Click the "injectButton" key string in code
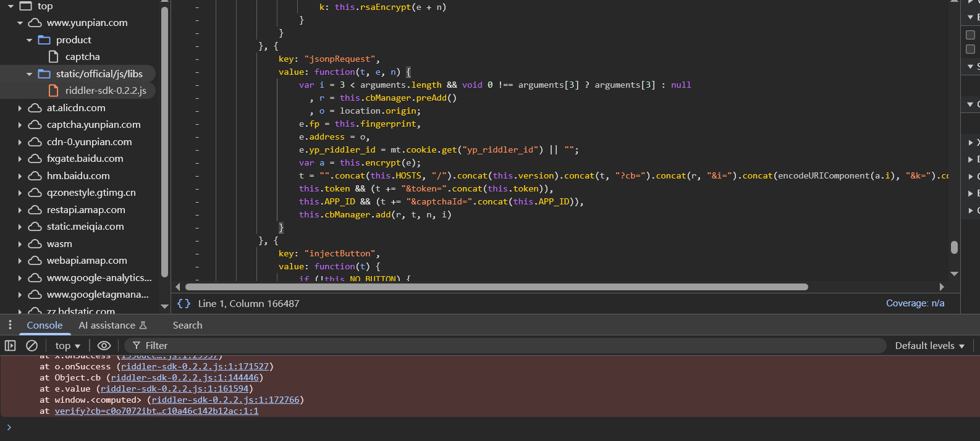Viewport: 980px width, 441px height. click(340, 253)
